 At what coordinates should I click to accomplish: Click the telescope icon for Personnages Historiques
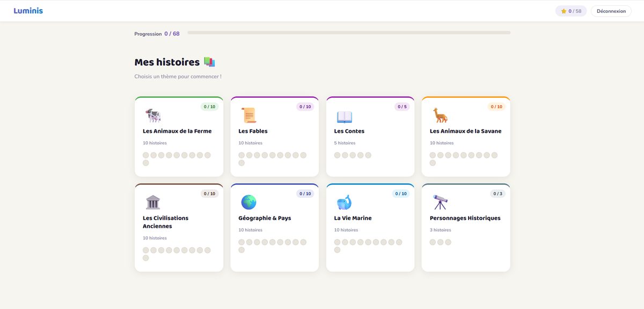point(440,202)
